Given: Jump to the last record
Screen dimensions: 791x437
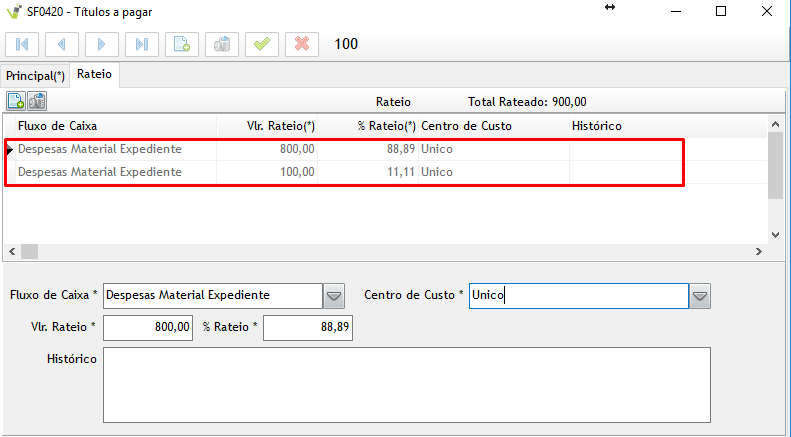Looking at the screenshot, I should tap(142, 44).
